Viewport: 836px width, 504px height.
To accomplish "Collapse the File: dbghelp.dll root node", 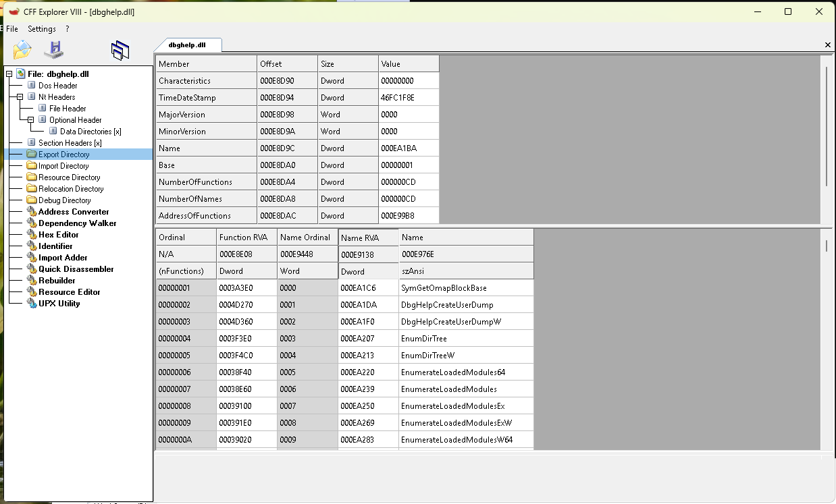I will click(9, 74).
